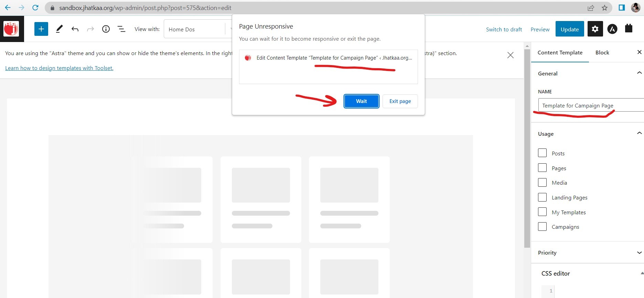Click the Wait button in dialog

point(361,101)
